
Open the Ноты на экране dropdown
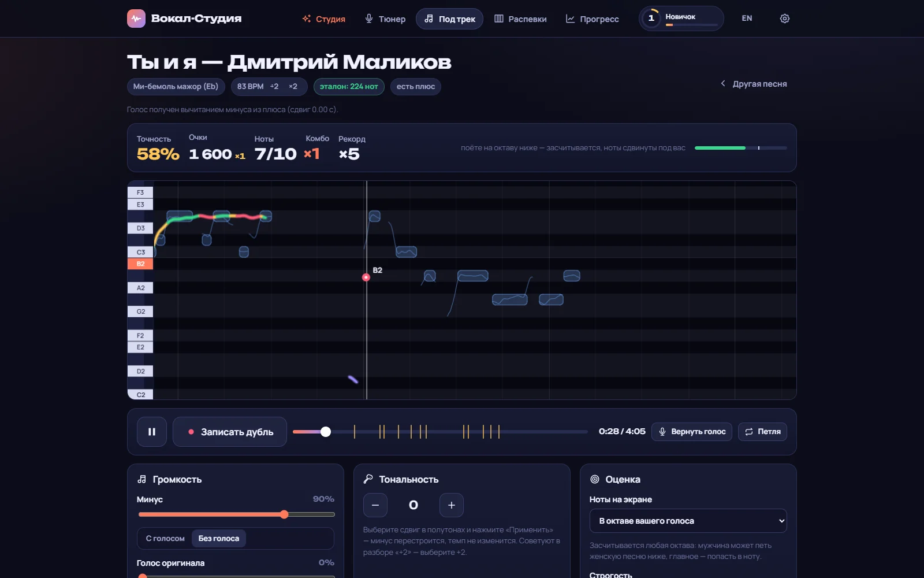688,521
